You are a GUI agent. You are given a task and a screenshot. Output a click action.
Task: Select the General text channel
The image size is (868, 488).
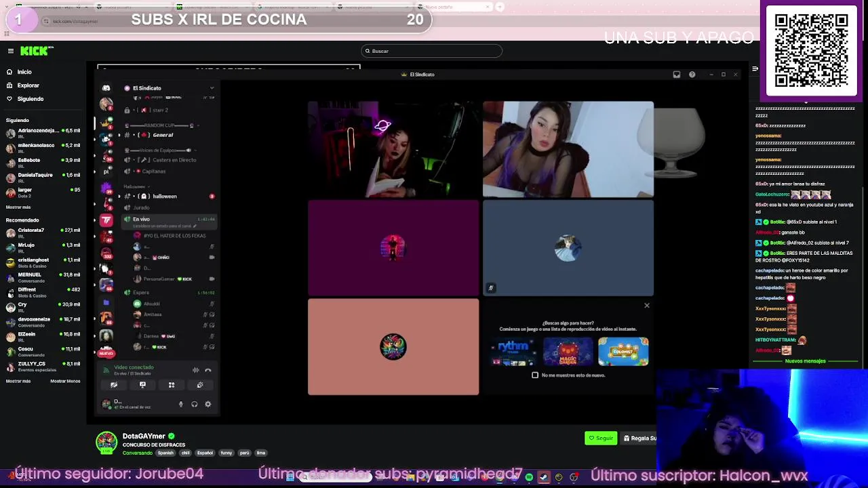[168, 135]
